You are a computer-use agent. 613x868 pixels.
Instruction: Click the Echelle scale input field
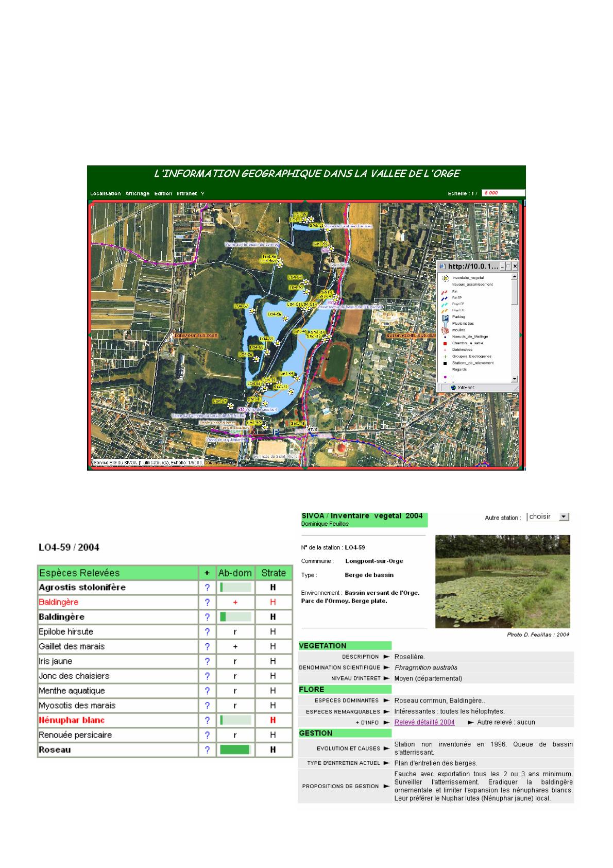tap(503, 193)
